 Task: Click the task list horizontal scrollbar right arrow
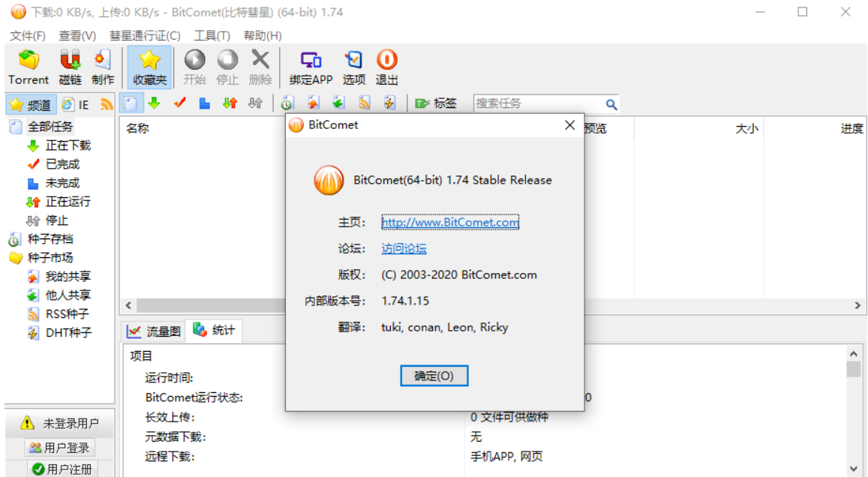tap(857, 305)
